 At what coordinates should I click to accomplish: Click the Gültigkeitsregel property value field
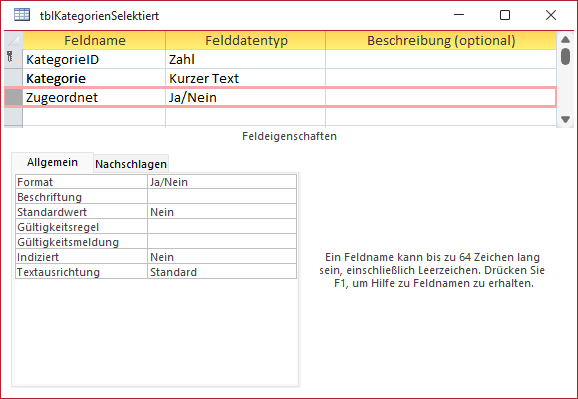222,227
